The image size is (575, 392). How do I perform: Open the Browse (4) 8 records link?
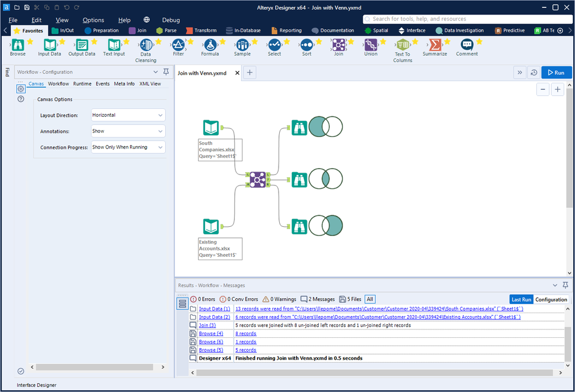(246, 334)
